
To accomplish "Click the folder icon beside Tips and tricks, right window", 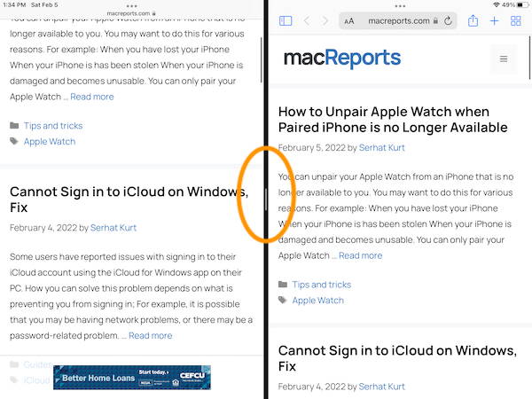I will click(x=283, y=285).
